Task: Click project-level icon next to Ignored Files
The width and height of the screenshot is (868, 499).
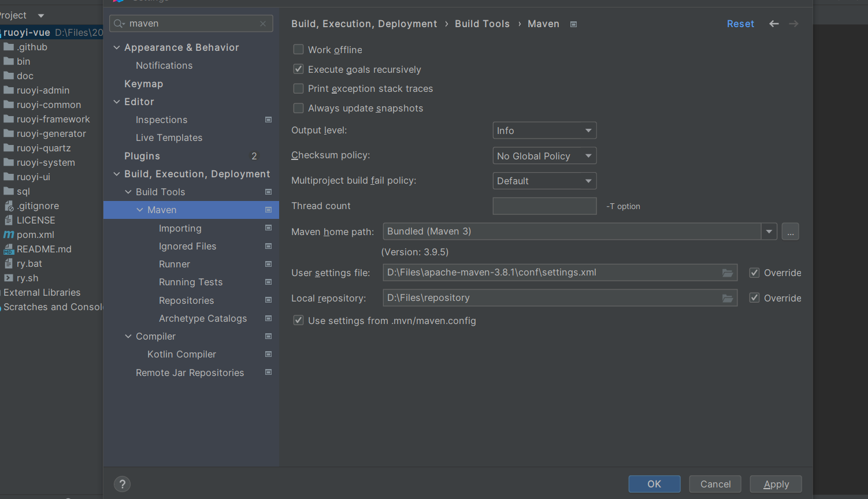Action: click(268, 246)
